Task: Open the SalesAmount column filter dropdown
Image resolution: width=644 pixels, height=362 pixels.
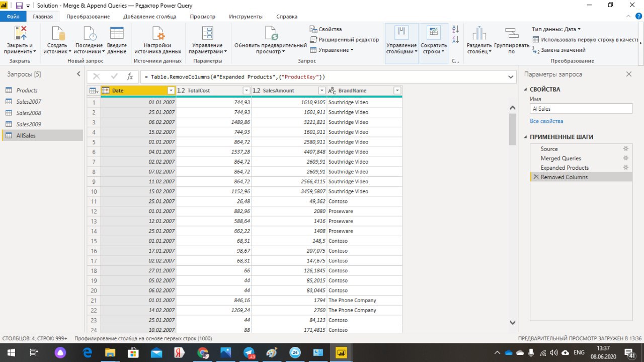Action: pyautogui.click(x=322, y=91)
